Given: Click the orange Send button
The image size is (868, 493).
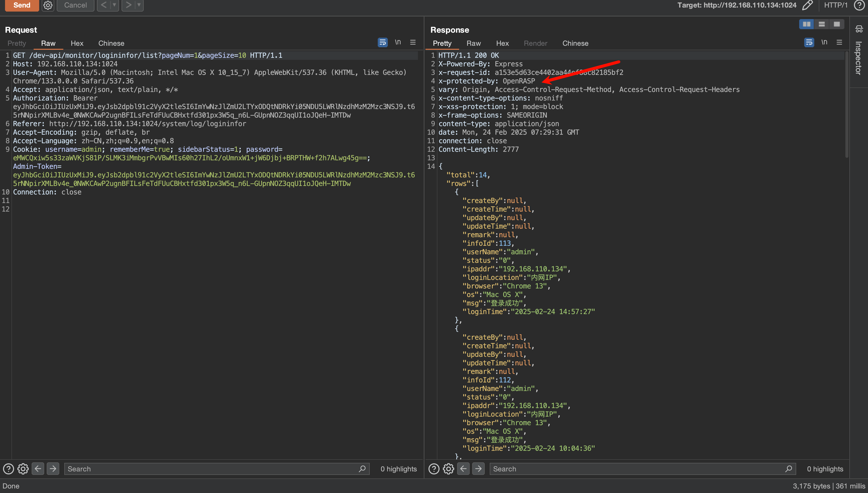Looking at the screenshot, I should (x=22, y=5).
